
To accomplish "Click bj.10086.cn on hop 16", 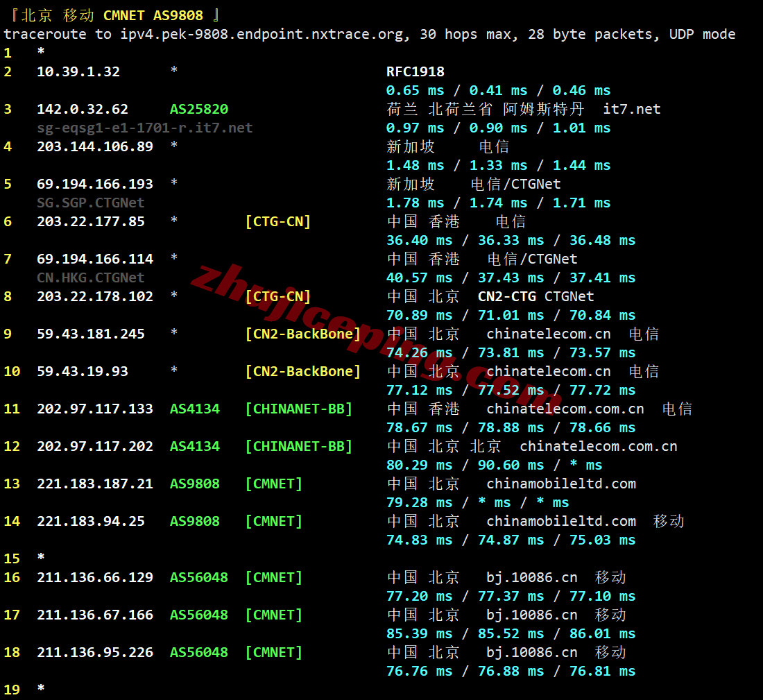I will click(x=532, y=577).
